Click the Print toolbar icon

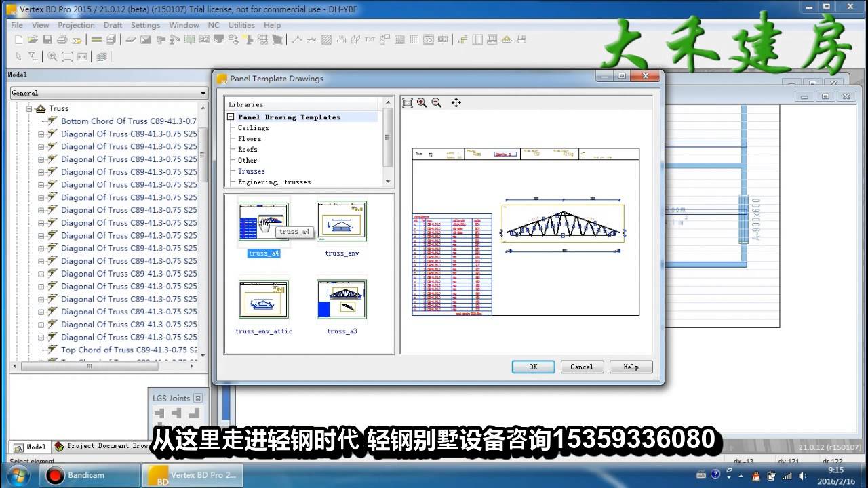point(62,40)
